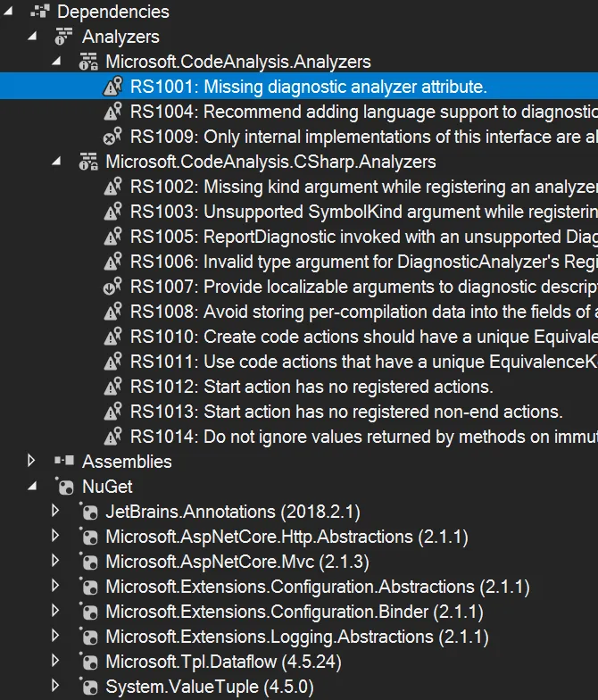
Task: Select Microsoft.Extensions.Configuration.Binder package
Action: (294, 612)
